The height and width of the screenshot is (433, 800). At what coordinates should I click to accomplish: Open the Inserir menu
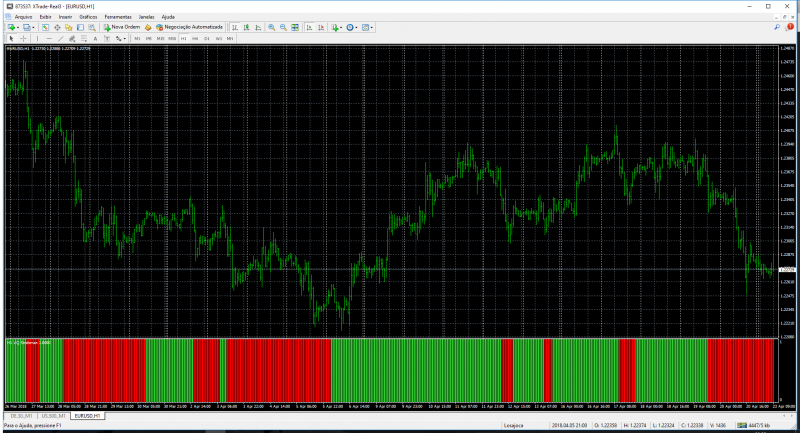click(65, 17)
